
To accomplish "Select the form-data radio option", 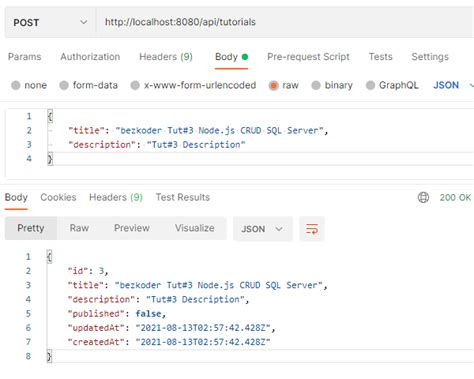I will coord(64,85).
